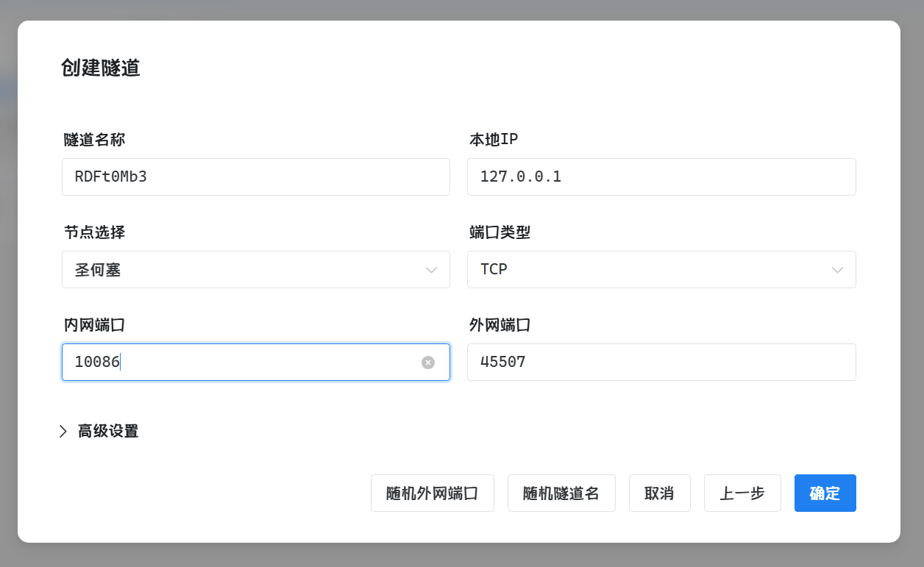
Task: Click the 本地IP field showing 127.0.0.1
Action: click(661, 177)
